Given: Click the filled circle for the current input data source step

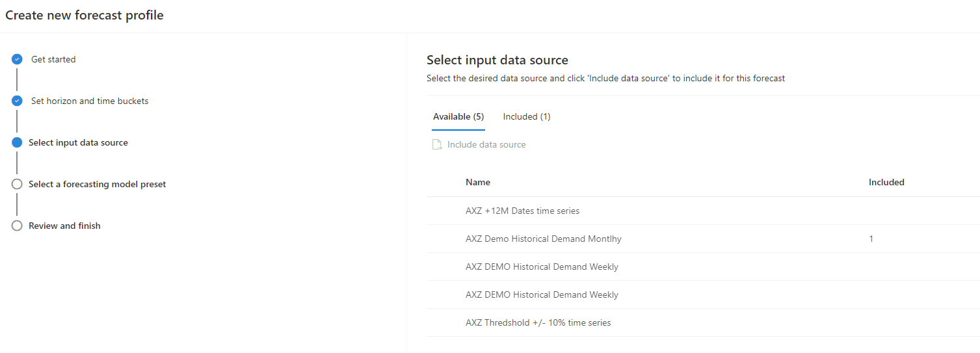Looking at the screenshot, I should [17, 143].
